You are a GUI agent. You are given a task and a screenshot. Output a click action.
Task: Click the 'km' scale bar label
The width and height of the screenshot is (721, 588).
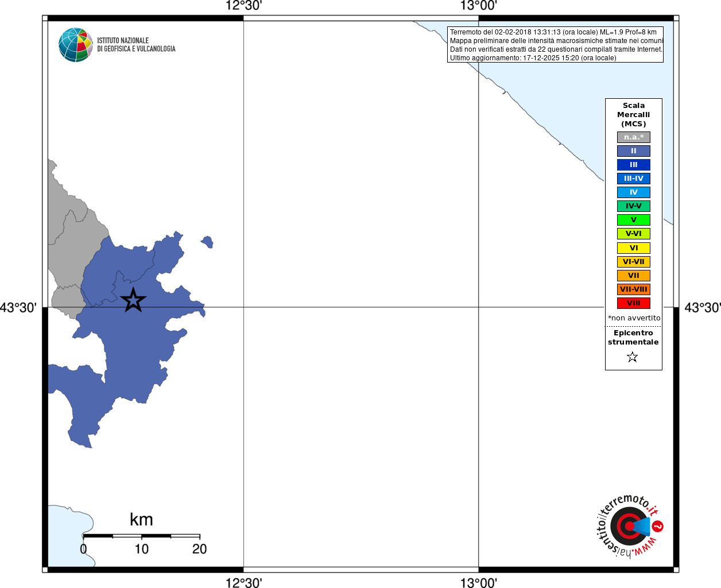[x=141, y=520]
